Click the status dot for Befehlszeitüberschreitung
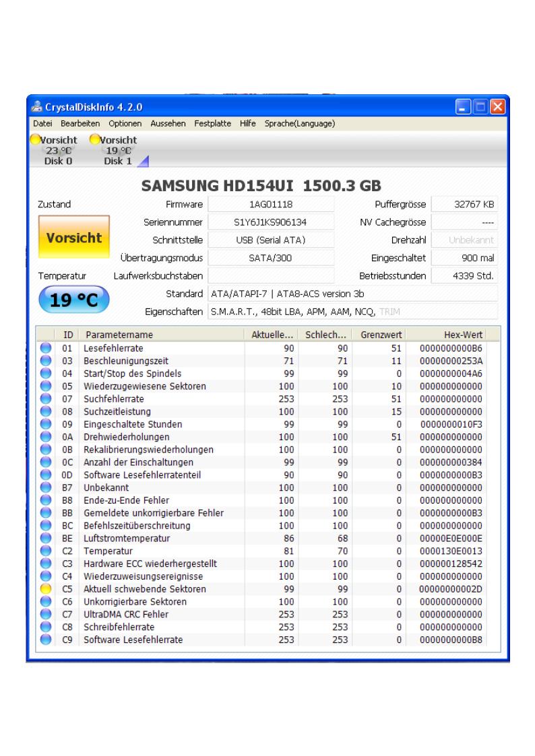Screen dimensions: 535x756 [x=46, y=525]
